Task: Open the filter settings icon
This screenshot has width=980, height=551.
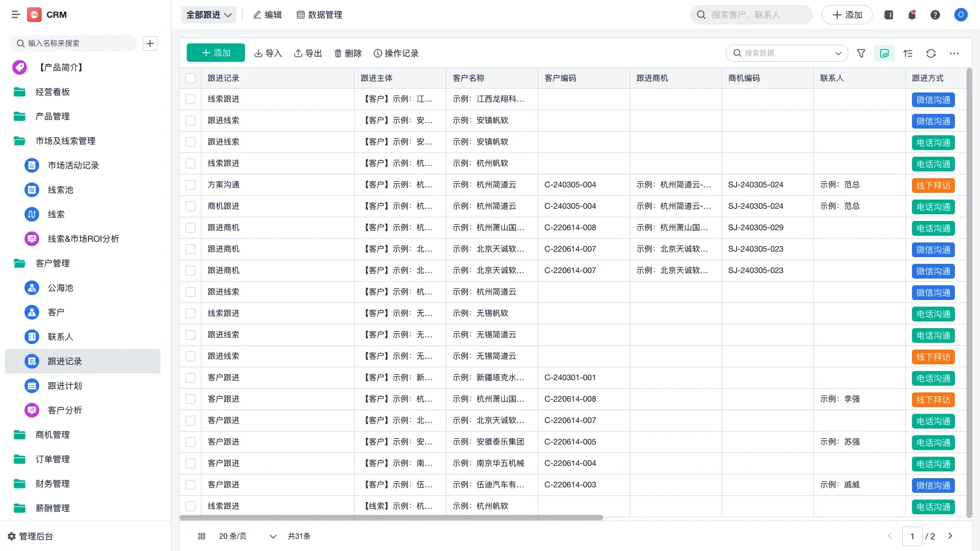Action: pyautogui.click(x=861, y=53)
